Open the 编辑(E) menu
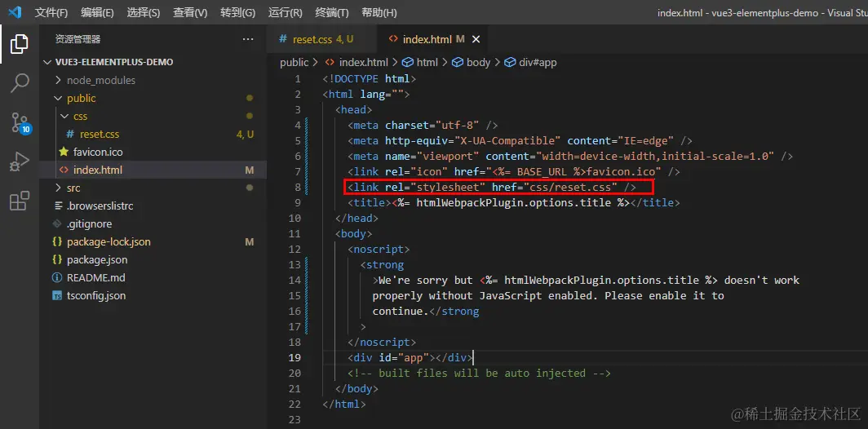The width and height of the screenshot is (868, 429). pos(97,12)
